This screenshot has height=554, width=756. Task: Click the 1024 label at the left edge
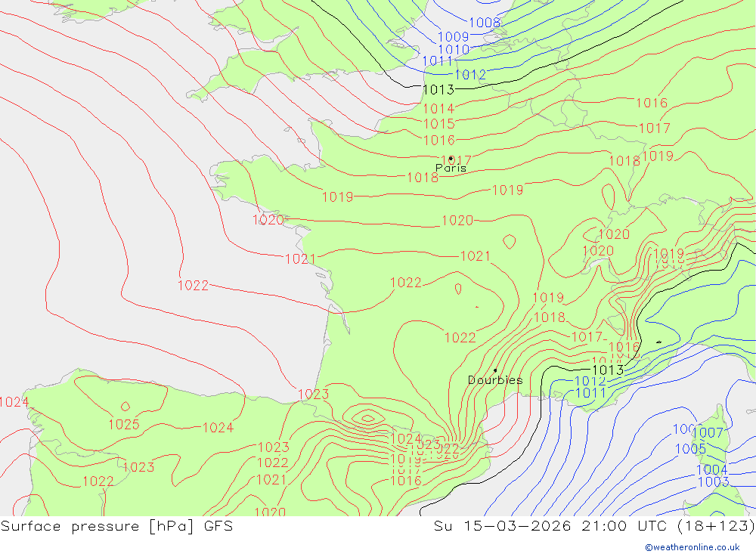pyautogui.click(x=14, y=402)
